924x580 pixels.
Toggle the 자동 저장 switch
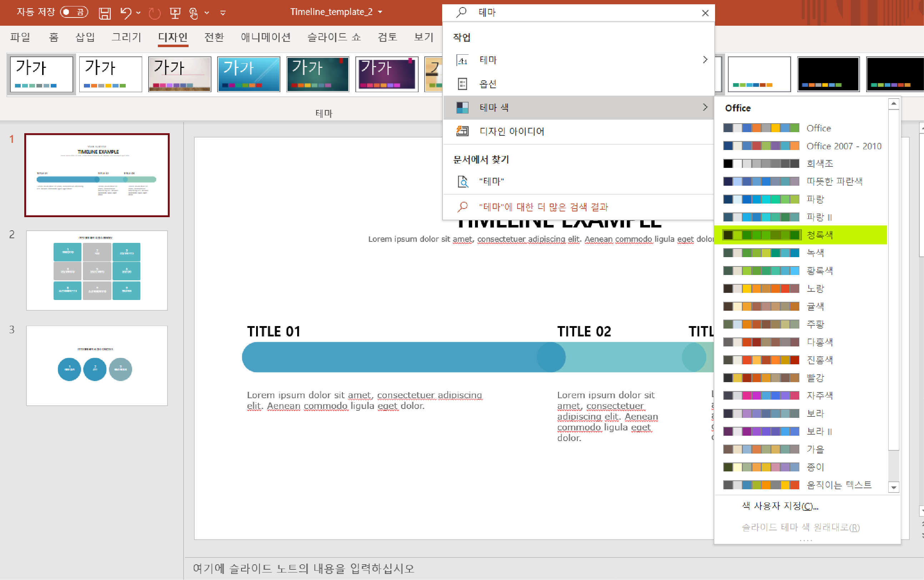74,12
